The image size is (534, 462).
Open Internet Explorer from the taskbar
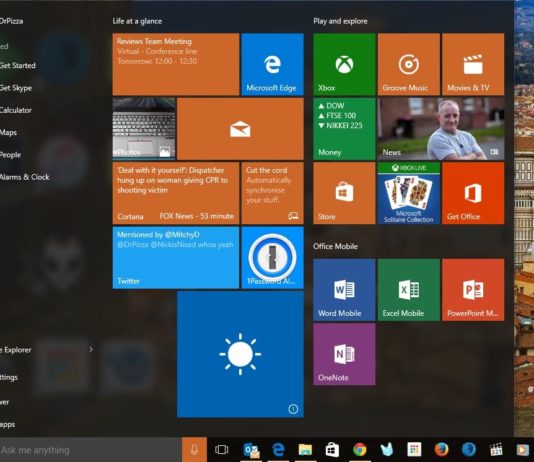tap(469, 449)
